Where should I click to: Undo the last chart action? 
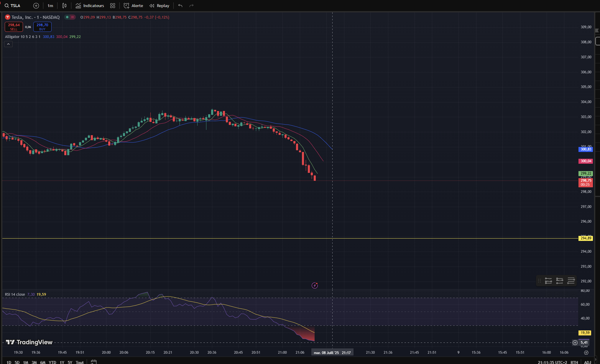[x=180, y=6]
